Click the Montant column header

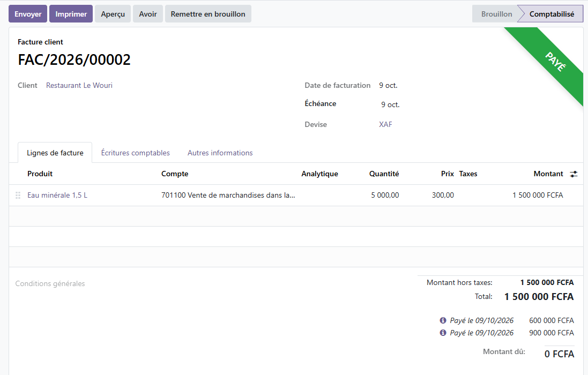click(x=548, y=174)
